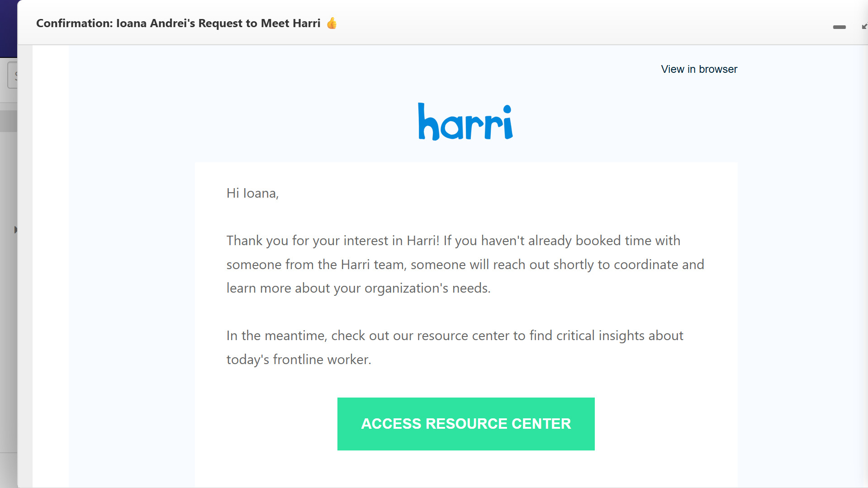The height and width of the screenshot is (488, 868).
Task: Select the green ACCESS RESOURCE CENTER label text
Action: (465, 424)
